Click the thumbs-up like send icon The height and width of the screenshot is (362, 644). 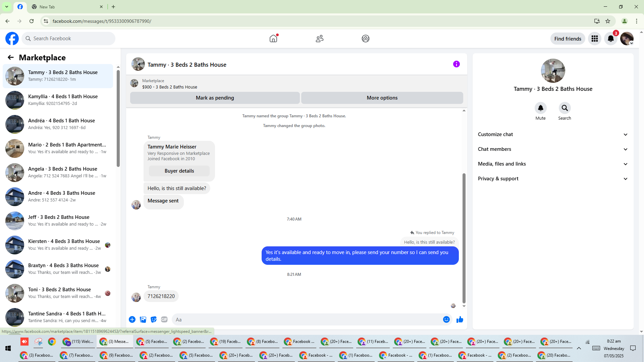(460, 319)
